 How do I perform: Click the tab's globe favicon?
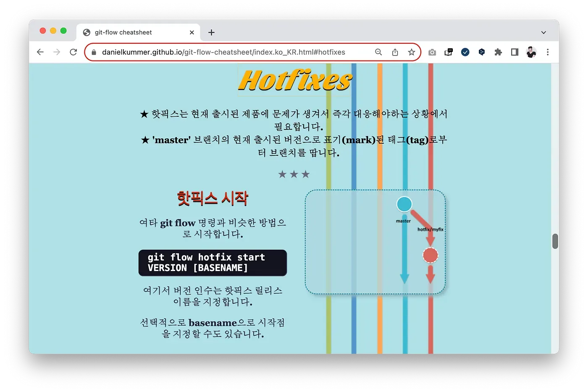click(87, 32)
